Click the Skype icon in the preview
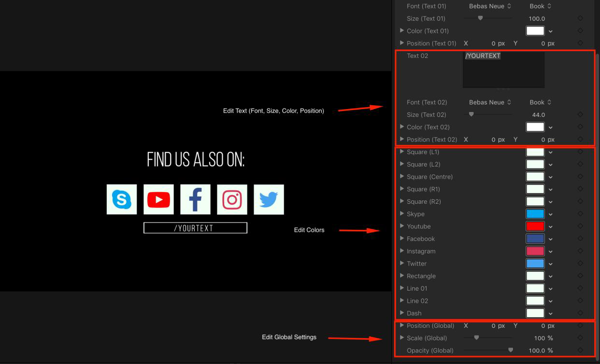 point(122,199)
